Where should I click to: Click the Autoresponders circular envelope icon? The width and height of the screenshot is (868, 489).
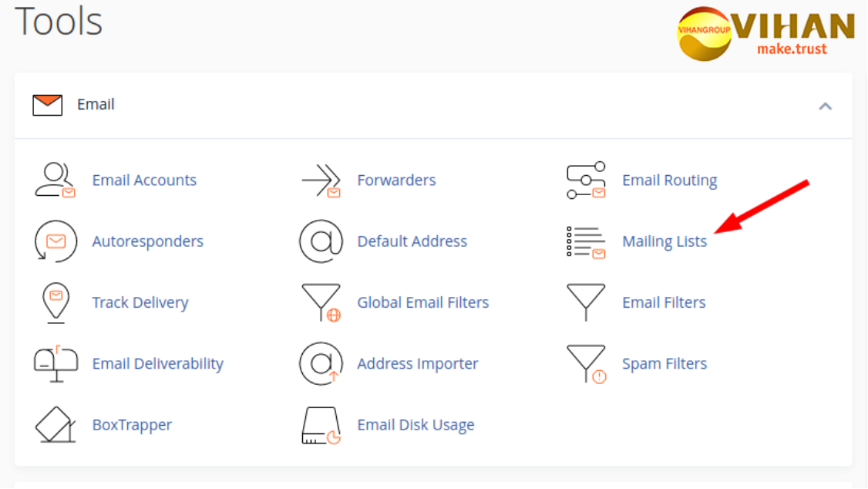55,241
